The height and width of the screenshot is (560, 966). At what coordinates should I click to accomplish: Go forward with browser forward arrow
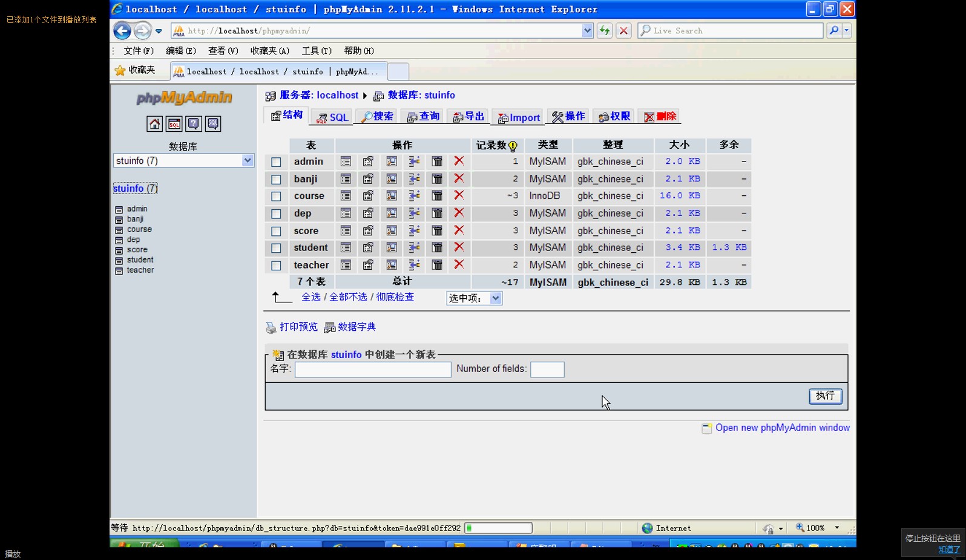click(x=142, y=30)
